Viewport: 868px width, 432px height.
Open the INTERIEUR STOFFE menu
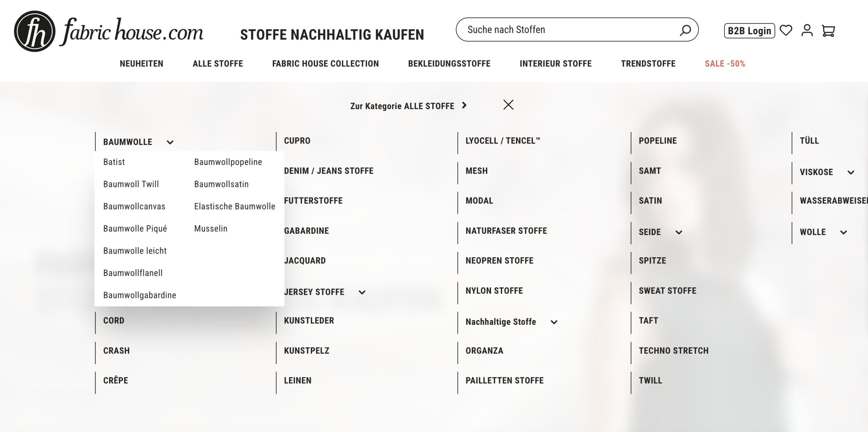point(556,63)
